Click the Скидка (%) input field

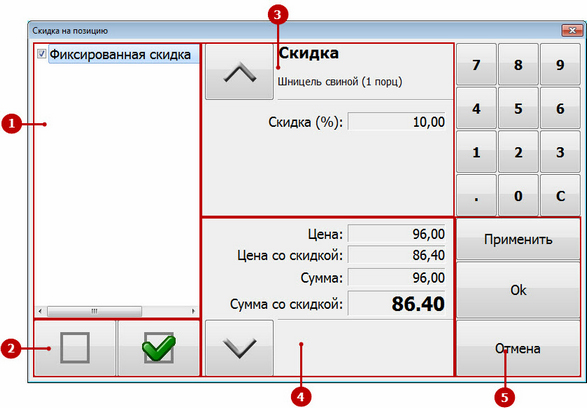[397, 122]
